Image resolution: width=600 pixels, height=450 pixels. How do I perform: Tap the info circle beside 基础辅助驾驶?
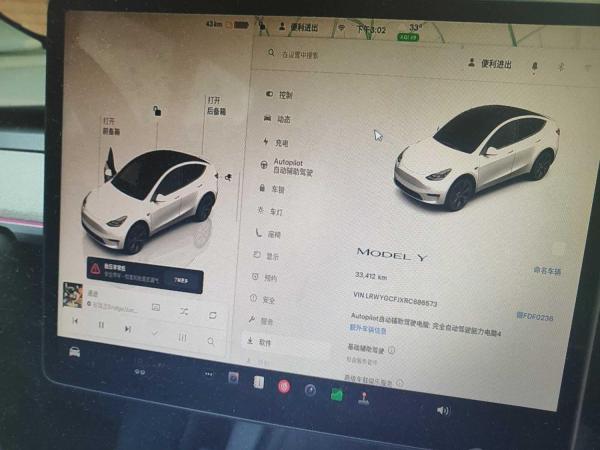(391, 350)
